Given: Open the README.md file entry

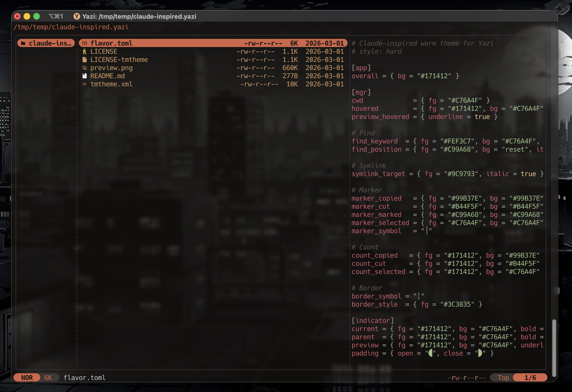Looking at the screenshot, I should pos(107,76).
